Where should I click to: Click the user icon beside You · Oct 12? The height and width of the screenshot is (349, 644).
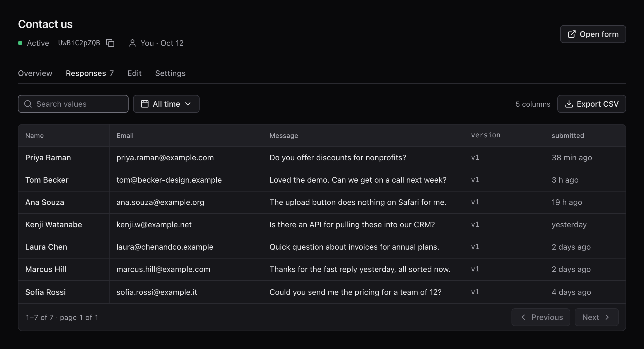(132, 43)
